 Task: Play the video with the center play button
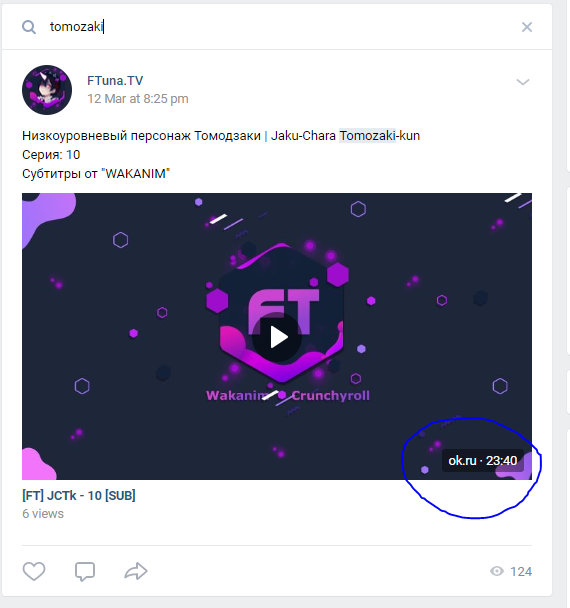[277, 337]
